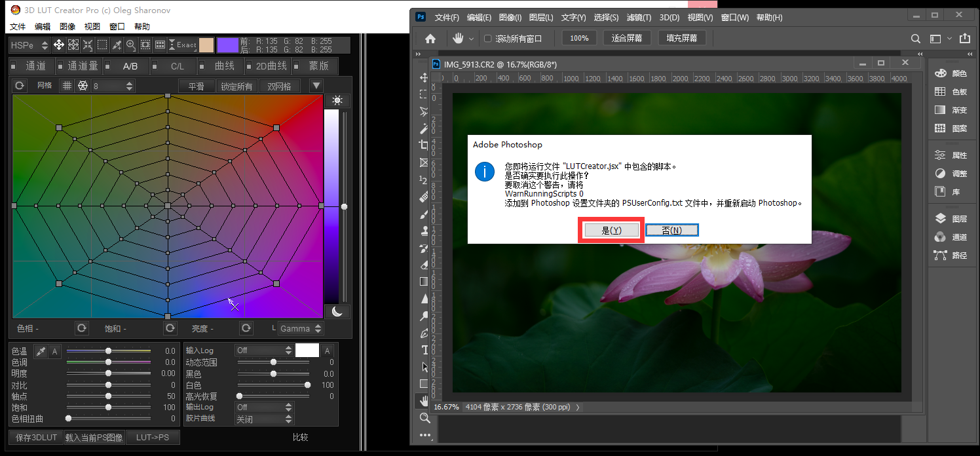Select the magnifier zoom tool in LUT Creator
980x456 pixels.
131,45
